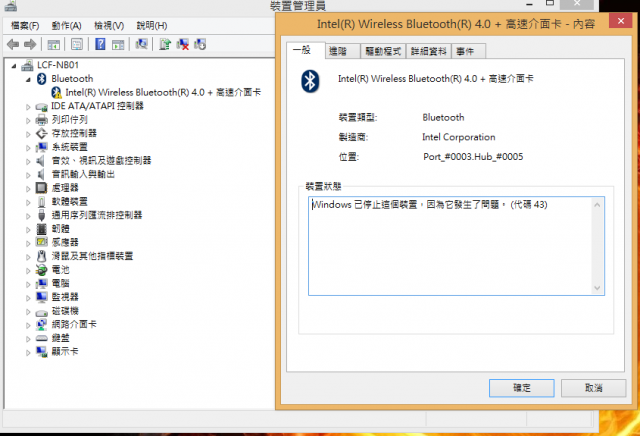Dismiss dialog with 取消 button
Image resolution: width=640 pixels, height=436 pixels.
click(x=593, y=388)
